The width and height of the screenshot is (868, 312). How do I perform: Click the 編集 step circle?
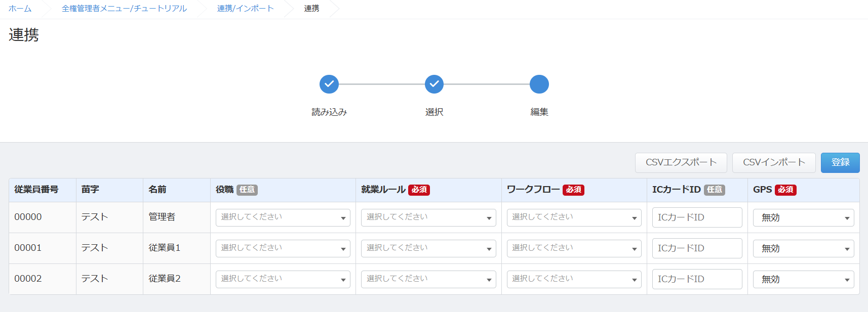tap(539, 84)
